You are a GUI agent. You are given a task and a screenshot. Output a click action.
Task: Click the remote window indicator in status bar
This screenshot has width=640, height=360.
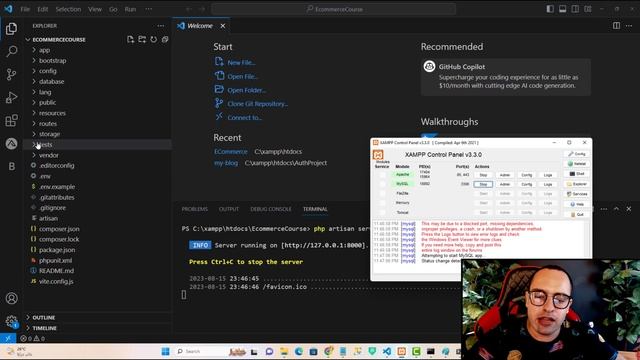[x=8, y=338]
